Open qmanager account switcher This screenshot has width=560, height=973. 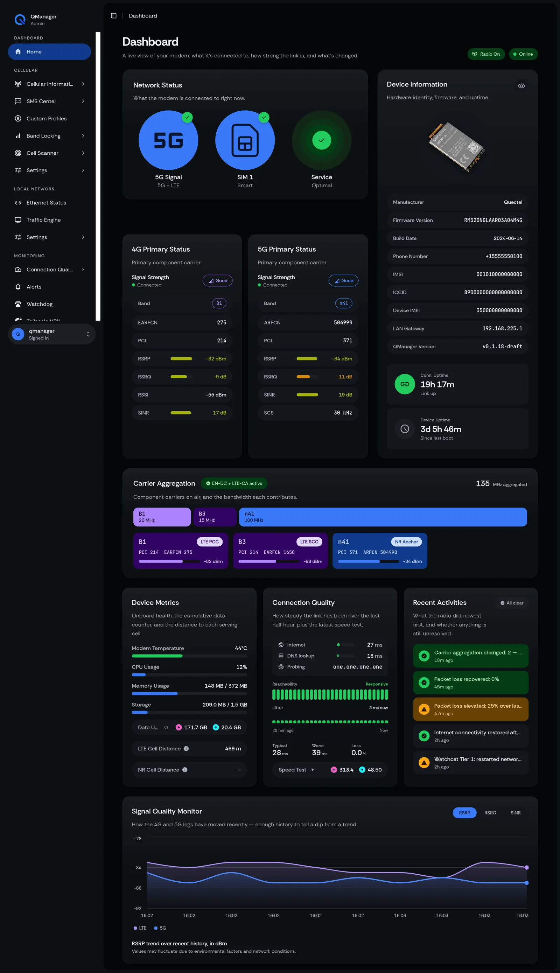tap(51, 334)
